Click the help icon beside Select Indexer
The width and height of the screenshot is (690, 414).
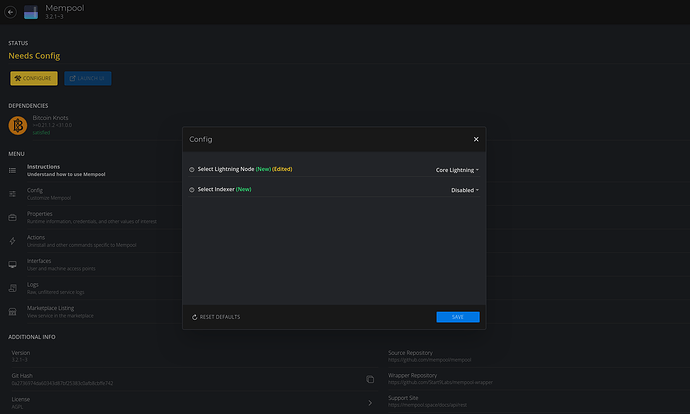192,189
